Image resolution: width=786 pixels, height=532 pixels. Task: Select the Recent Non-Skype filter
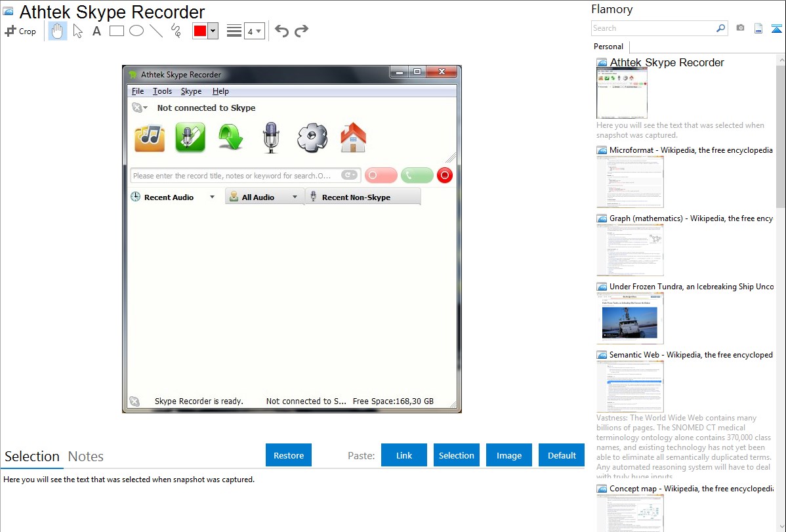(362, 197)
